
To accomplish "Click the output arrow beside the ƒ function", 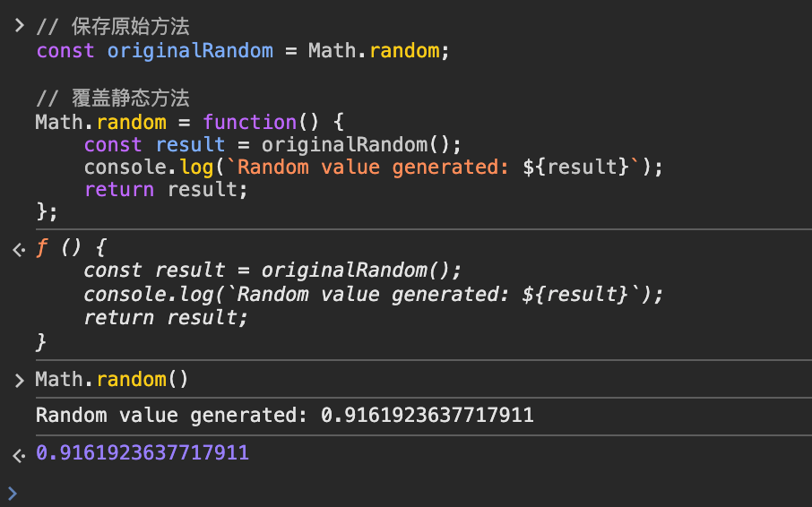I will [x=19, y=250].
